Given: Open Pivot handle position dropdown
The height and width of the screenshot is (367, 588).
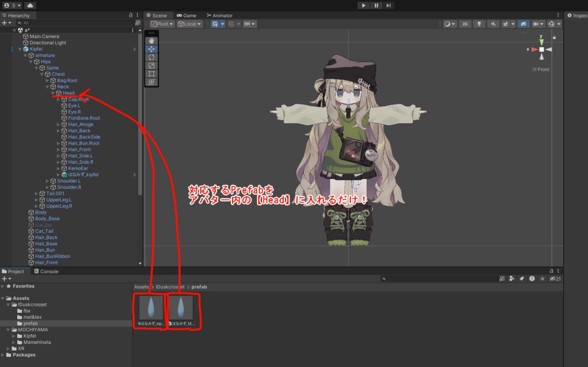Looking at the screenshot, I should pos(162,24).
